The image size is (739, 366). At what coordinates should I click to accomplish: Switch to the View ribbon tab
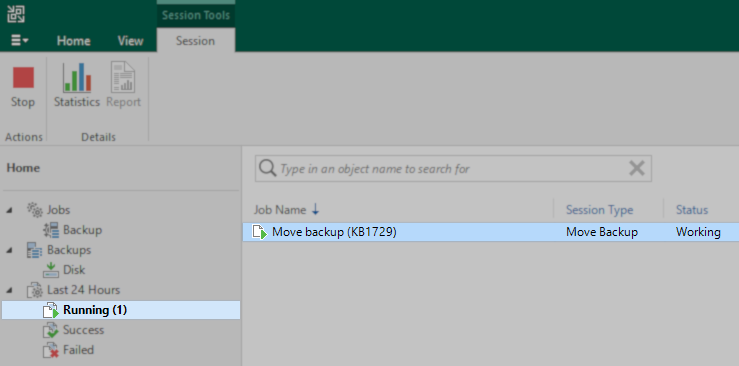131,41
